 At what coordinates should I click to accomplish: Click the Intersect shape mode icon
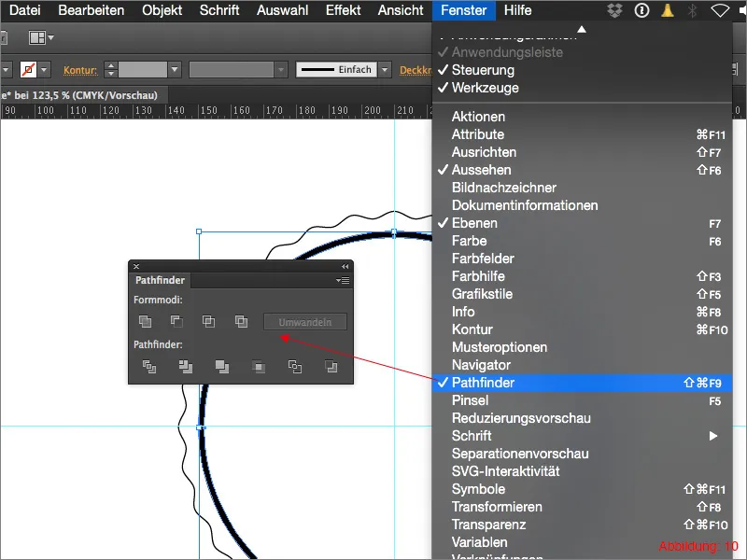(208, 322)
